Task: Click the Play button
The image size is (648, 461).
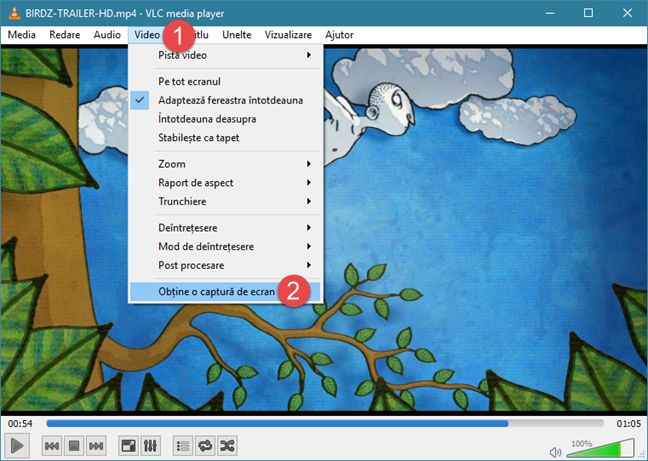Action: coord(17,445)
